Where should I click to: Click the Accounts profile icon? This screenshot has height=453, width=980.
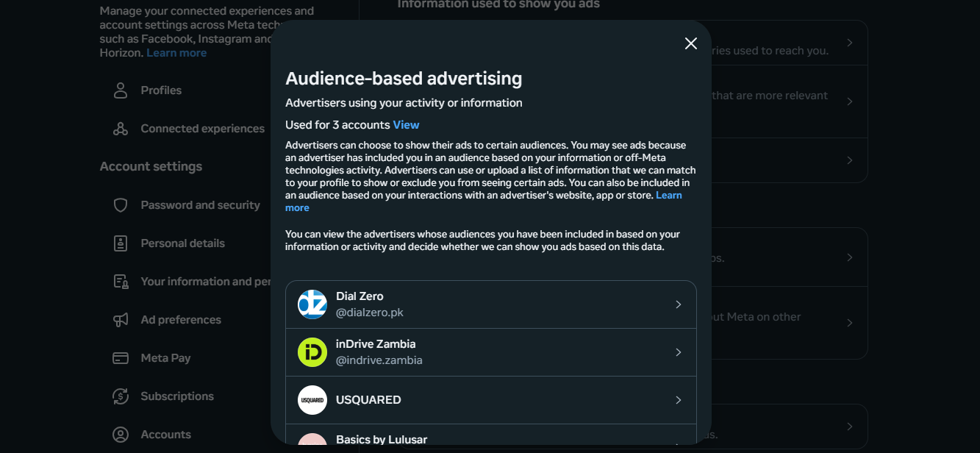[121, 435]
